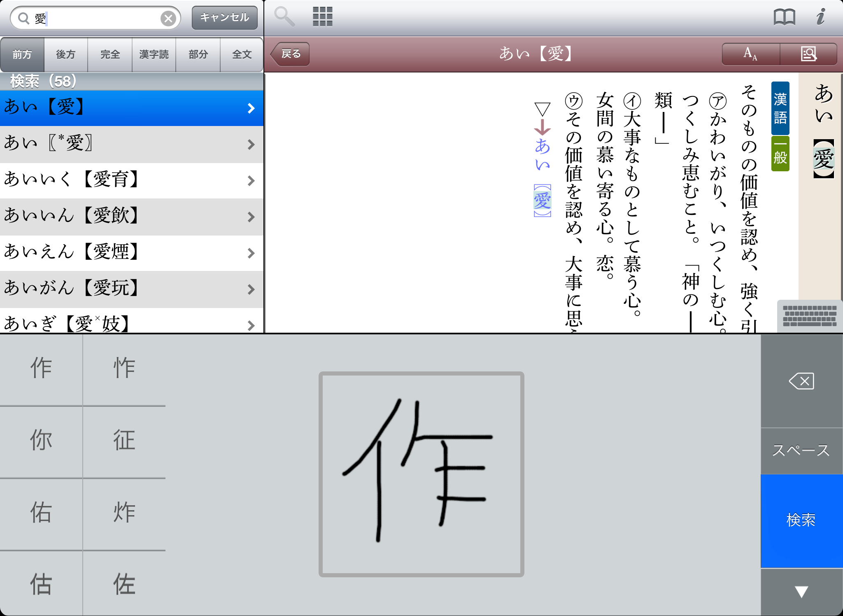The height and width of the screenshot is (616, 843).
Task: Switch to the 全文 full-text tab
Action: pos(242,54)
